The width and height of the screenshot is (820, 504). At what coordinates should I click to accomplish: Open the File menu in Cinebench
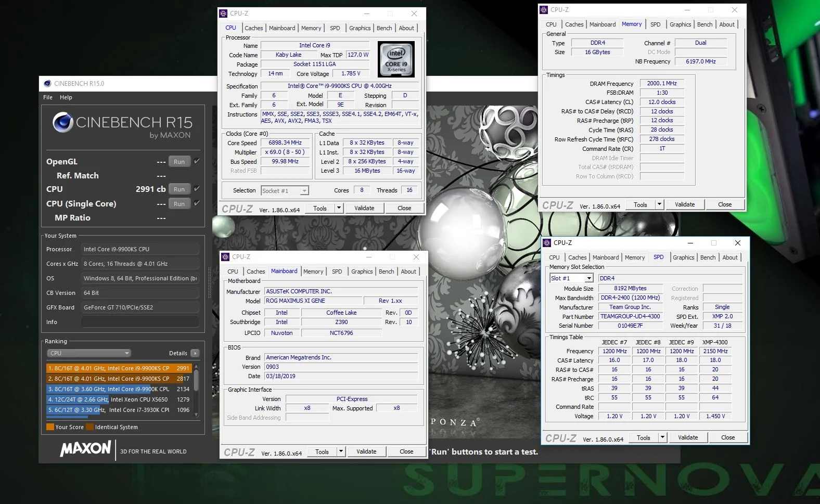48,97
